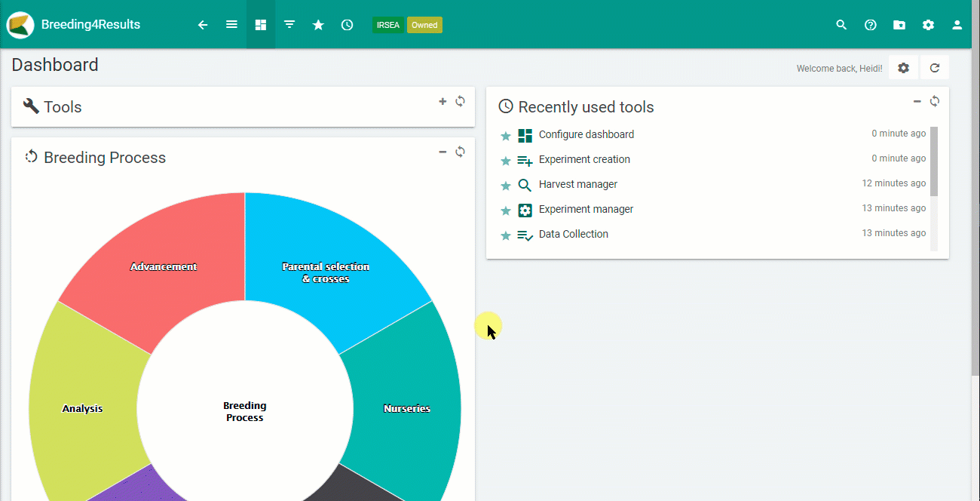Go back using the left arrow icon
Viewport: 980px width, 501px height.
pos(203,25)
